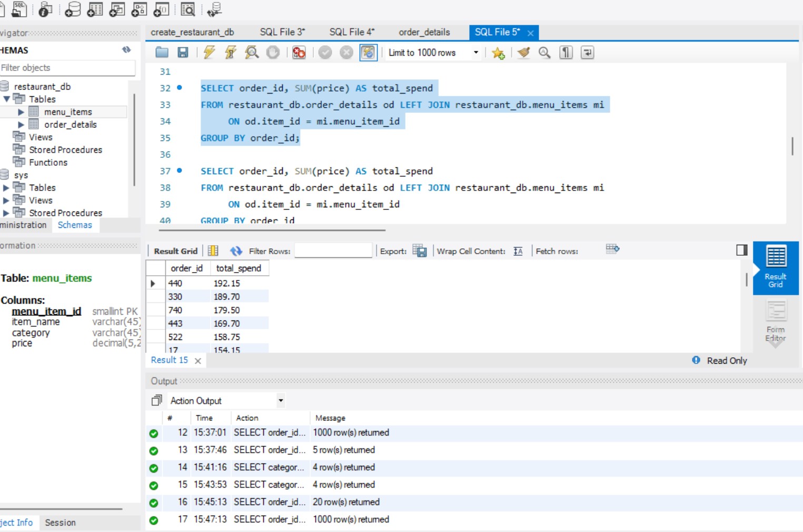Execute the selected query with lightning bolt
Image resolution: width=803 pixels, height=532 pixels.
(x=209, y=52)
